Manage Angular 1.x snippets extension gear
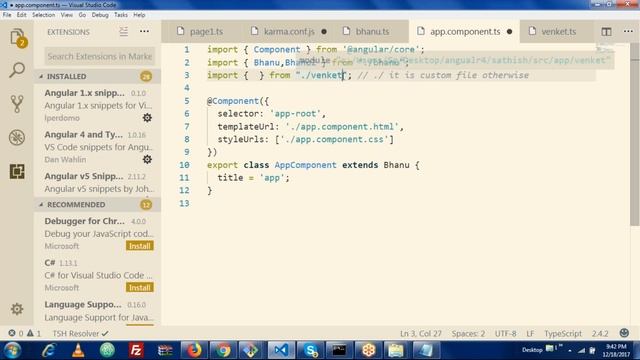Screen dimensions: 640x360 pos(147,118)
